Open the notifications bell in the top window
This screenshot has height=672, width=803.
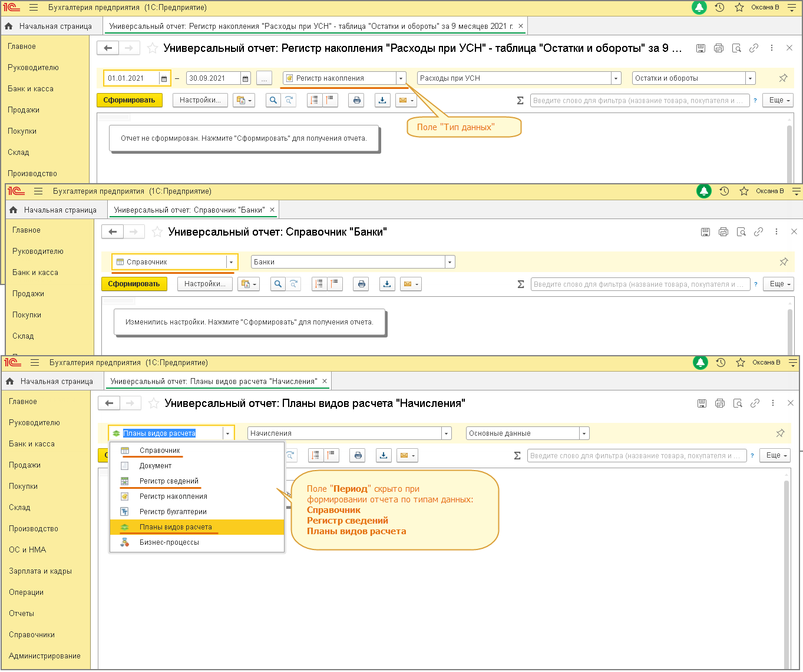699,8
